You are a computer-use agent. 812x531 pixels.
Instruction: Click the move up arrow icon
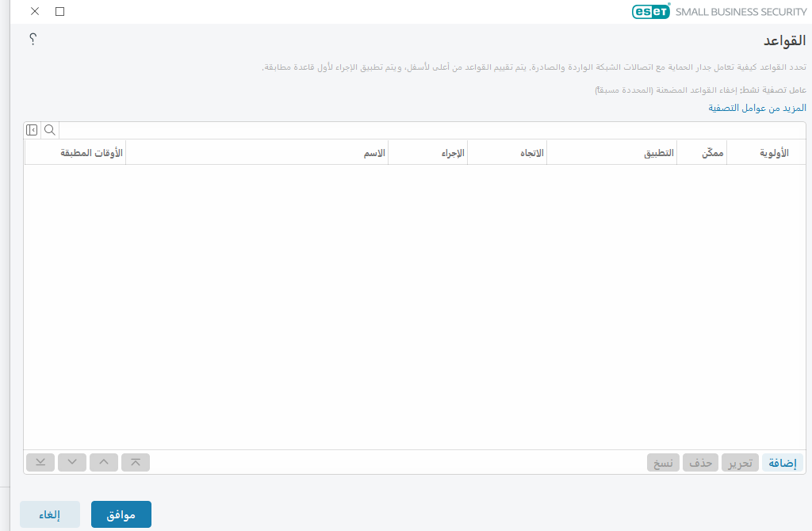[103, 462]
